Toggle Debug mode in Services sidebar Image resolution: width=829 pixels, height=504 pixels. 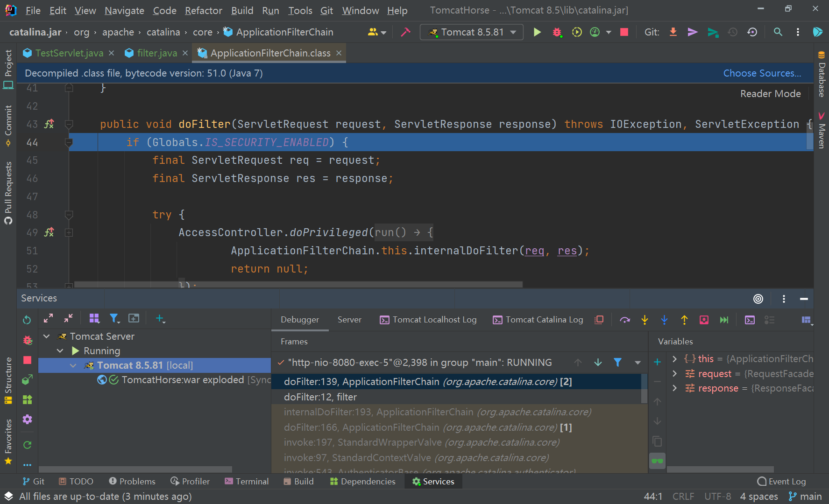28,340
